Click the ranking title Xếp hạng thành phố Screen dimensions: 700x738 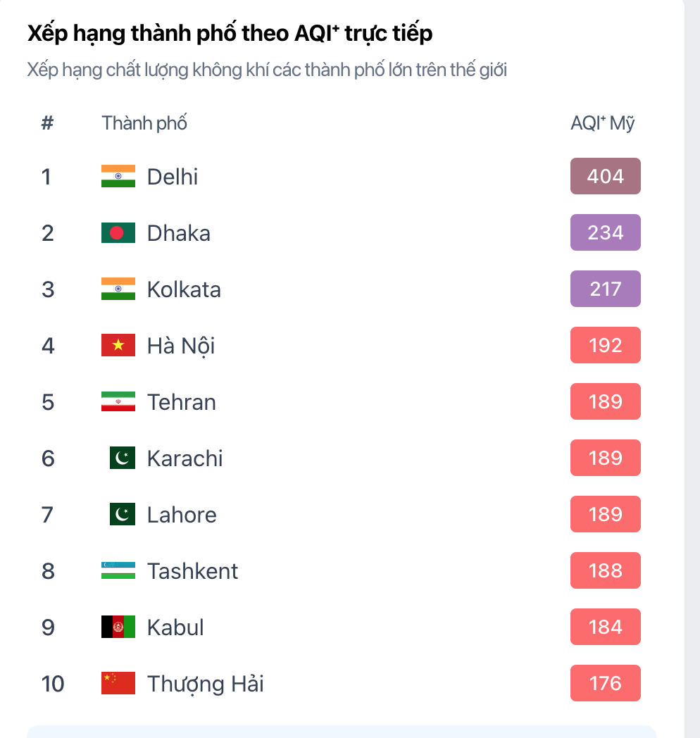point(229,32)
